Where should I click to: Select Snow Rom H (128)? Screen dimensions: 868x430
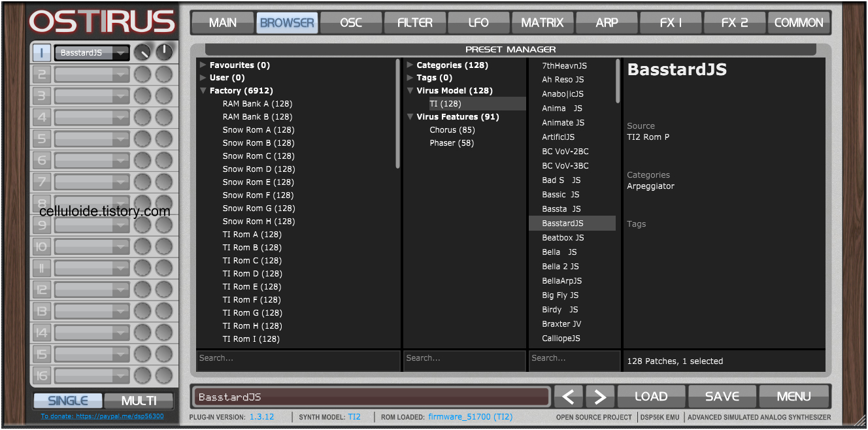[x=259, y=222]
